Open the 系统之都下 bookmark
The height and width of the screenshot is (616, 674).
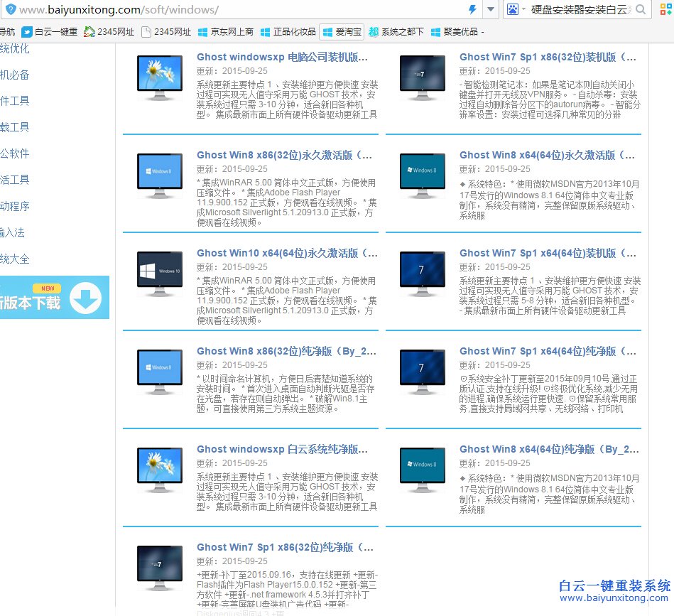(396, 32)
